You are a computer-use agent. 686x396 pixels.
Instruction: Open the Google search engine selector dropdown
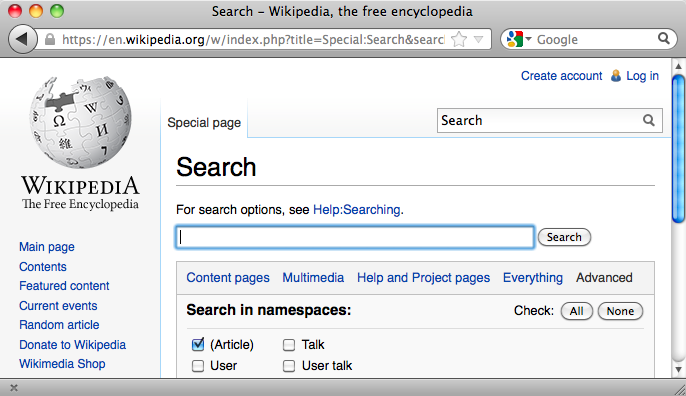519,39
